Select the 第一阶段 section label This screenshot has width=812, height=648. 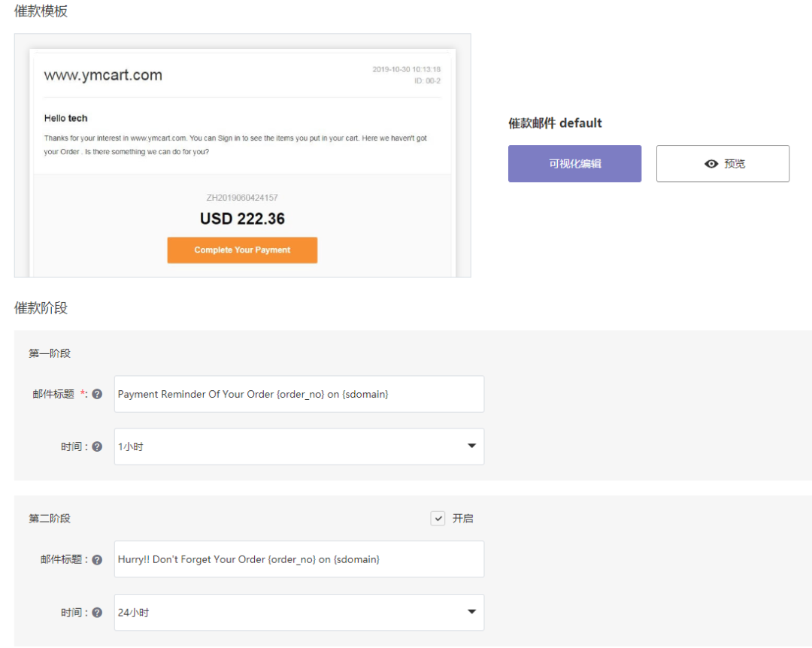point(50,353)
